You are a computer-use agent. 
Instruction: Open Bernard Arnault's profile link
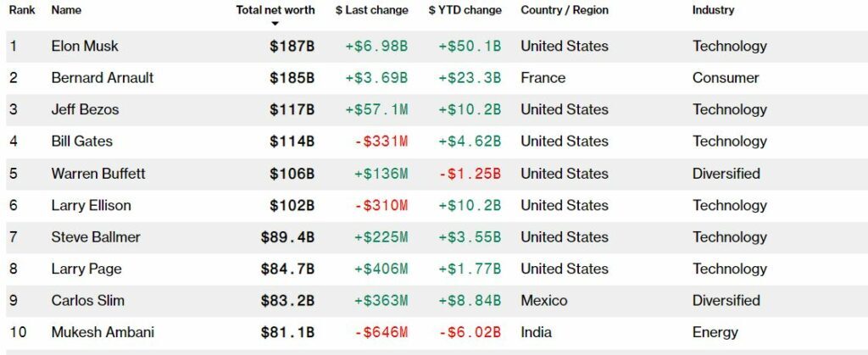pos(102,78)
